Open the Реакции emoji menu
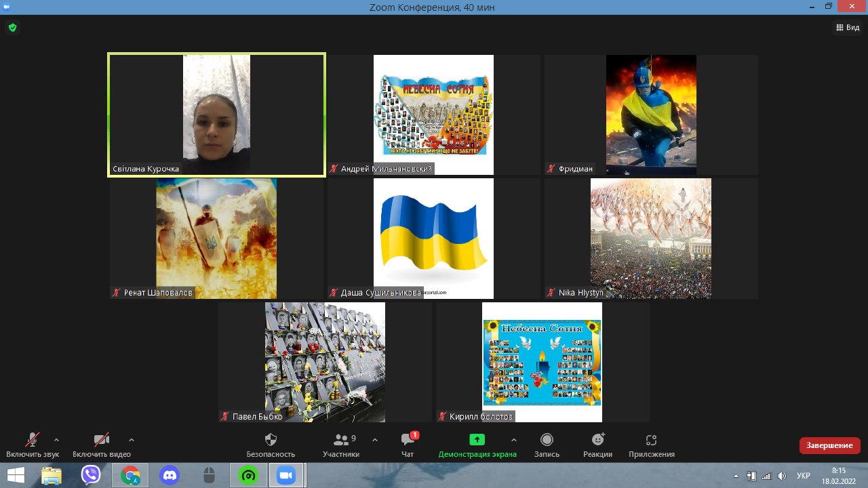The height and width of the screenshot is (488, 868). 597,445
